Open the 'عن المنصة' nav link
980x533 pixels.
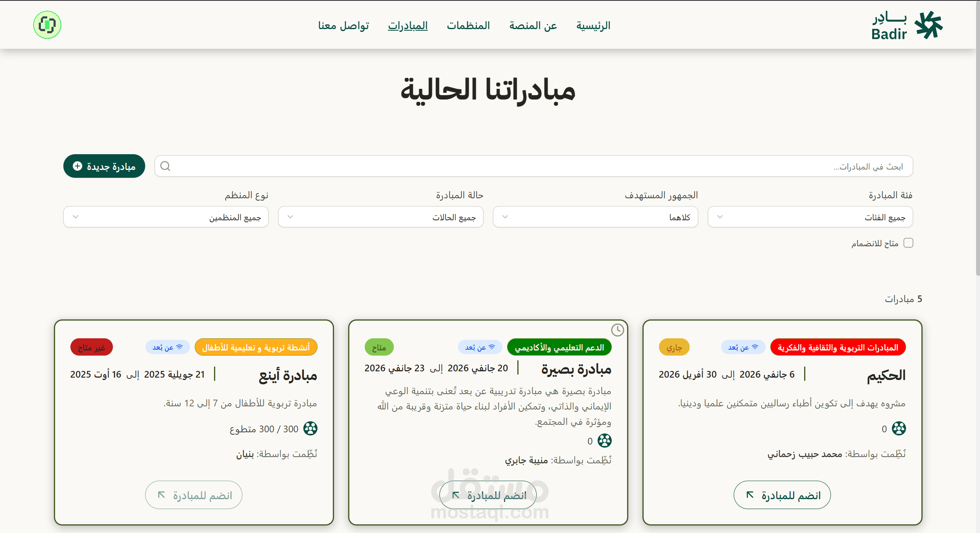click(533, 26)
